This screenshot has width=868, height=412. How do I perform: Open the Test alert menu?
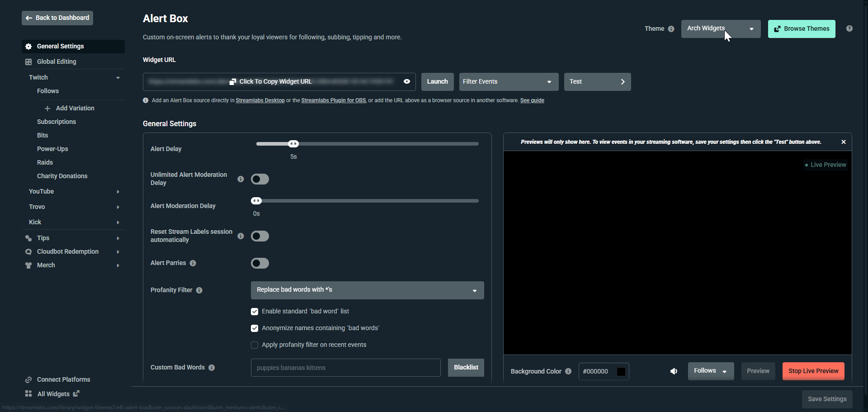click(597, 82)
